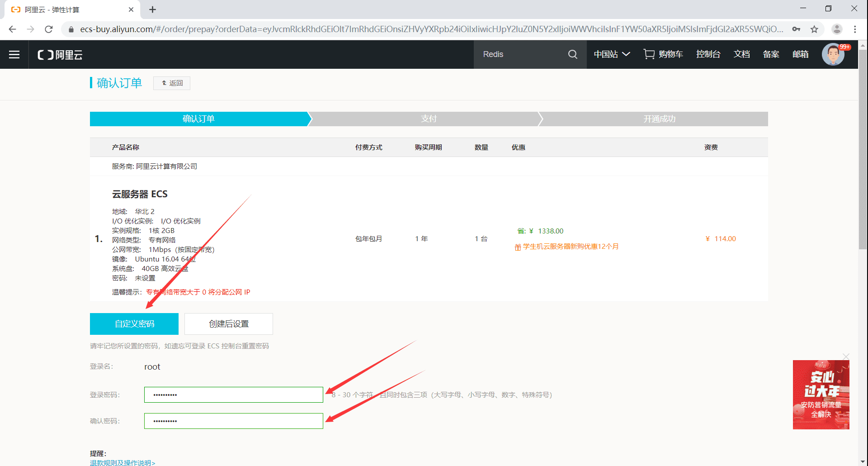Select 创建后设置 option
868x466 pixels.
[229, 324]
